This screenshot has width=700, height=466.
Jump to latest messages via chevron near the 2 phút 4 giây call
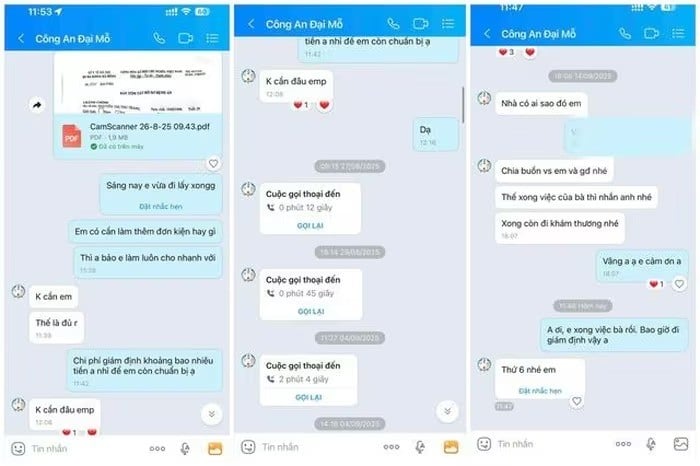[447, 411]
